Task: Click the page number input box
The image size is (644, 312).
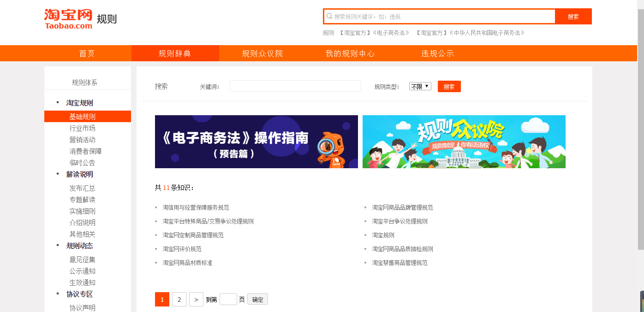Action: click(228, 299)
